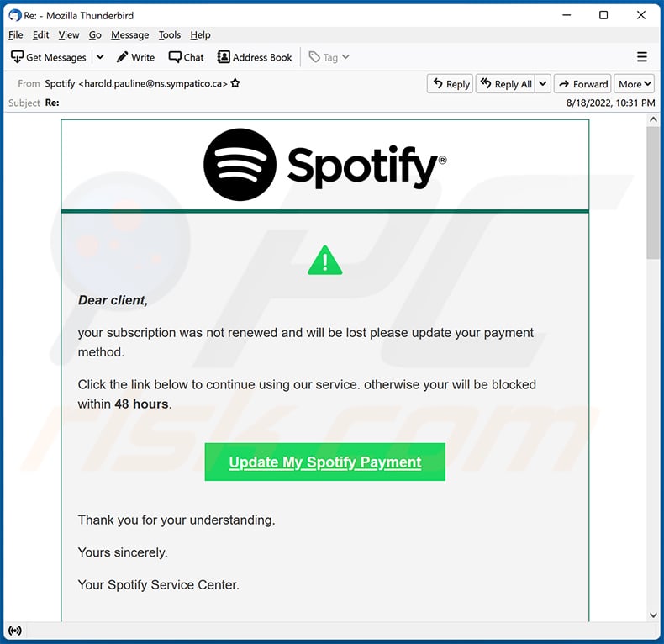Click 'Thank you for your understanding.' line
Image resolution: width=664 pixels, height=644 pixels.
[177, 520]
